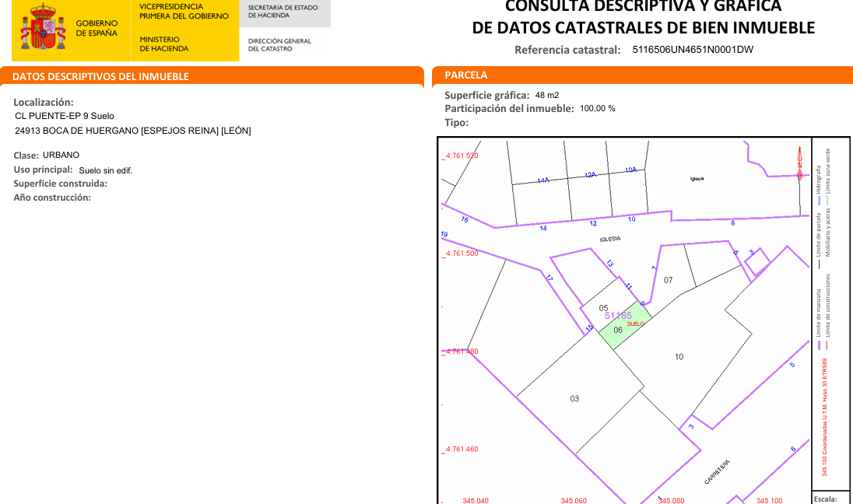Click street number 16 on map
The width and height of the screenshot is (853, 504).
pyautogui.click(x=465, y=219)
